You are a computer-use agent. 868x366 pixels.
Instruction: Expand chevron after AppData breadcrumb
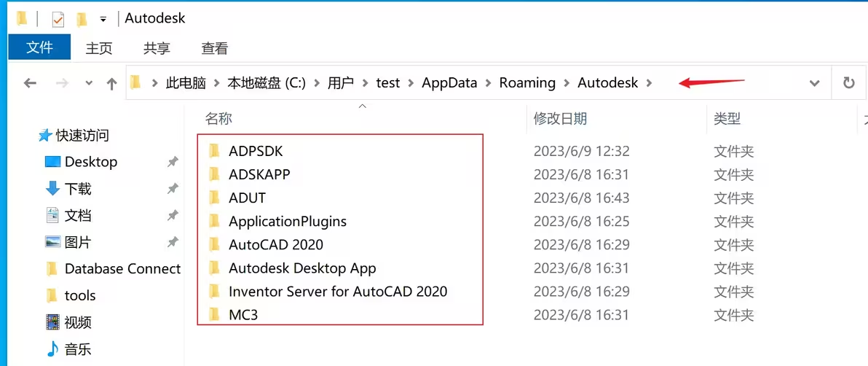tap(488, 83)
